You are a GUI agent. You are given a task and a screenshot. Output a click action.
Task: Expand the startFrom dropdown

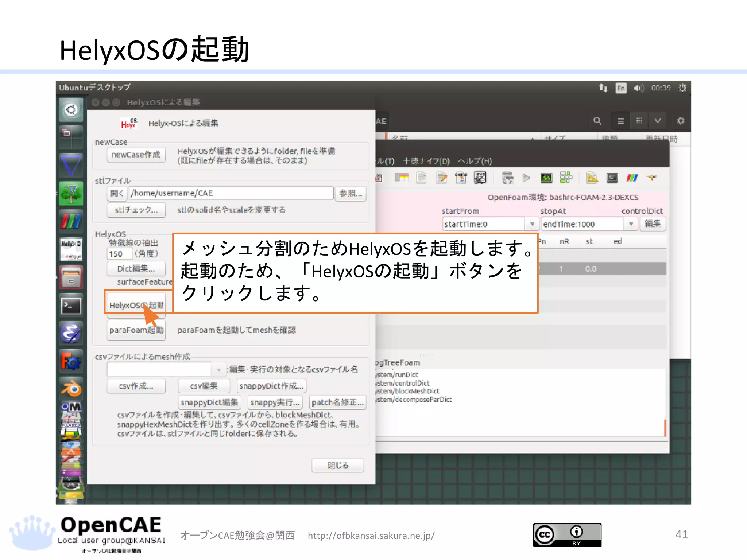coord(532,224)
